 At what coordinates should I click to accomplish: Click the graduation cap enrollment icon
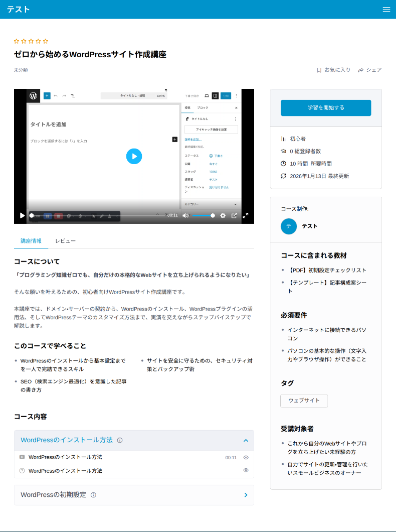point(284,152)
